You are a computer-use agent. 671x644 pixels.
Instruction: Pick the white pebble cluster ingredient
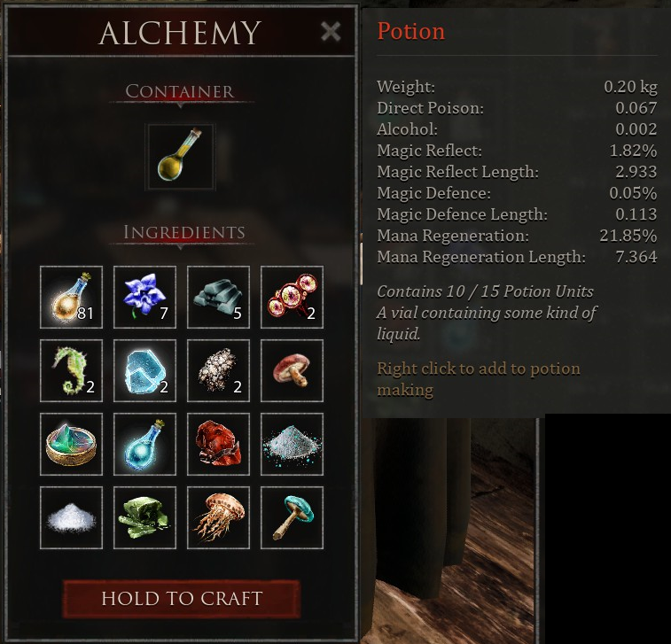218,371
